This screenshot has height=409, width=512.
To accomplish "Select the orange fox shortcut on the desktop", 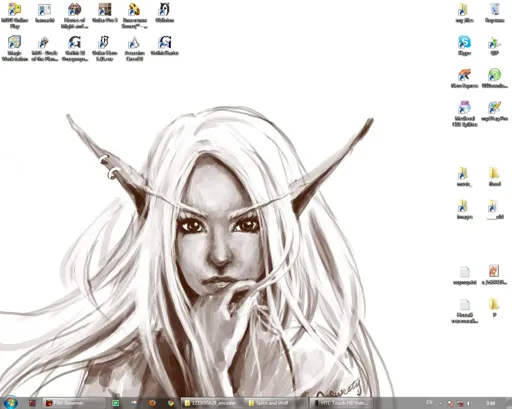I will [464, 78].
